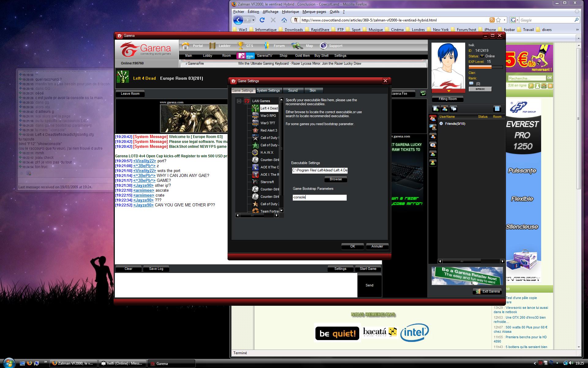Click Firefox home icon
This screenshot has width=588, height=368.
tap(284, 20)
